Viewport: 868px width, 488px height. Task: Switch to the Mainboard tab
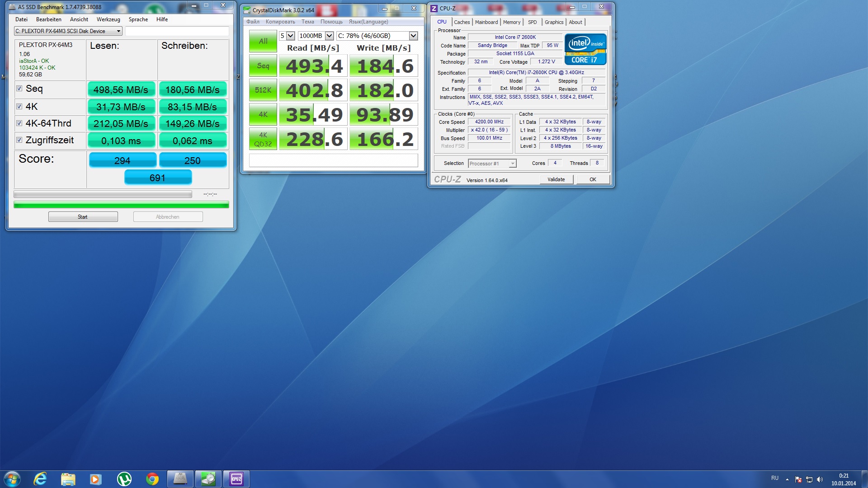point(486,22)
